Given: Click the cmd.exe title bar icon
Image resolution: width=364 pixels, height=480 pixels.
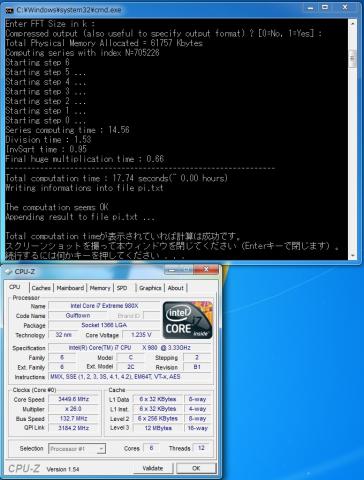Looking at the screenshot, I should click(9, 10).
